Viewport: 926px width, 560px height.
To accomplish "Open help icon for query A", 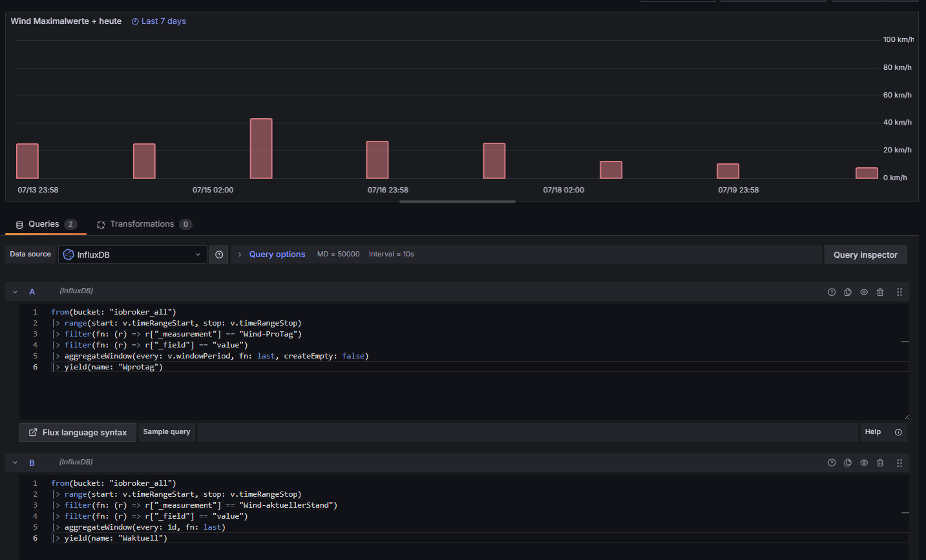I will coord(832,292).
